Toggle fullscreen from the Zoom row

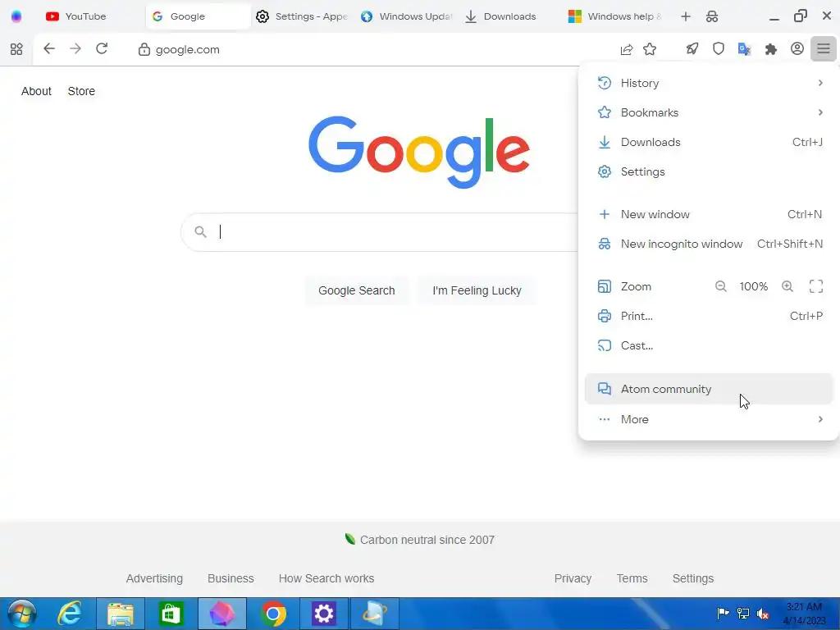(816, 286)
